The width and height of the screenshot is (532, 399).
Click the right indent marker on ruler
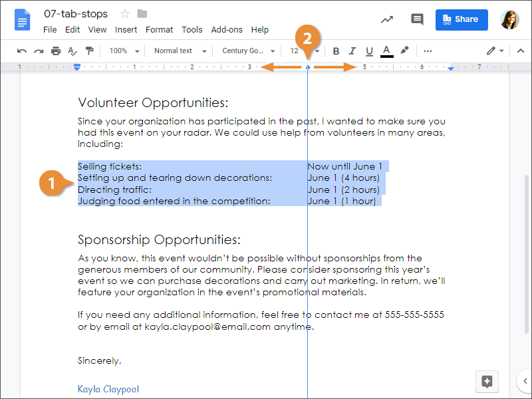click(x=451, y=68)
